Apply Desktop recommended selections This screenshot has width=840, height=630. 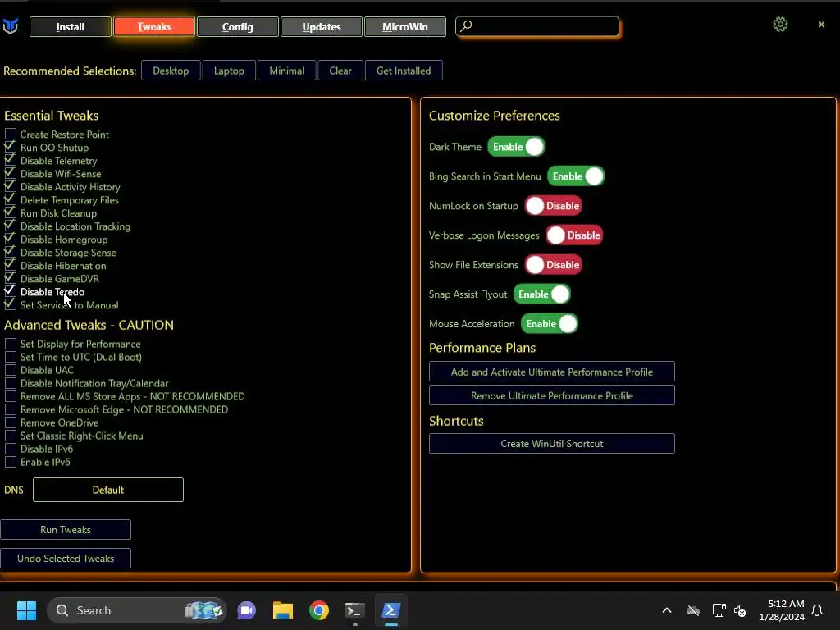(171, 71)
